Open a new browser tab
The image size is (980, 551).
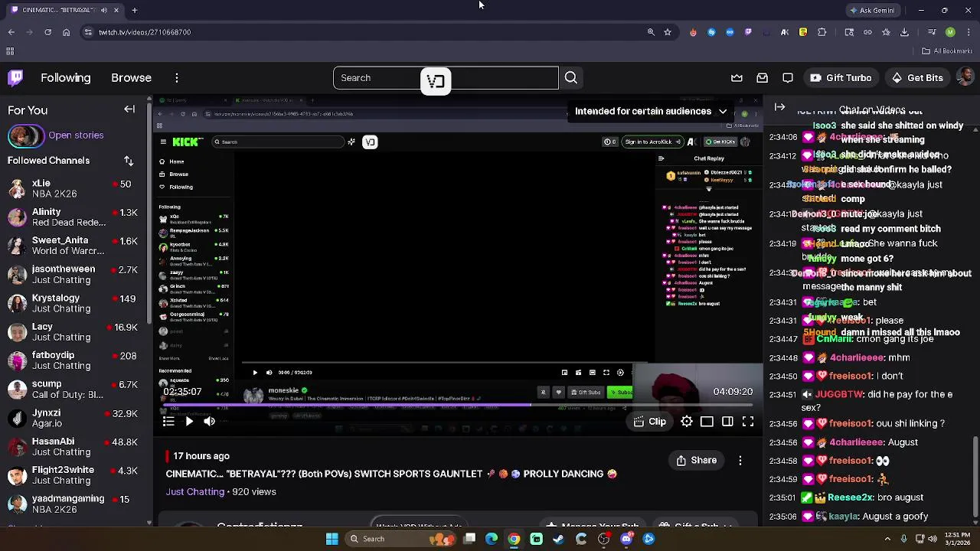tap(135, 10)
